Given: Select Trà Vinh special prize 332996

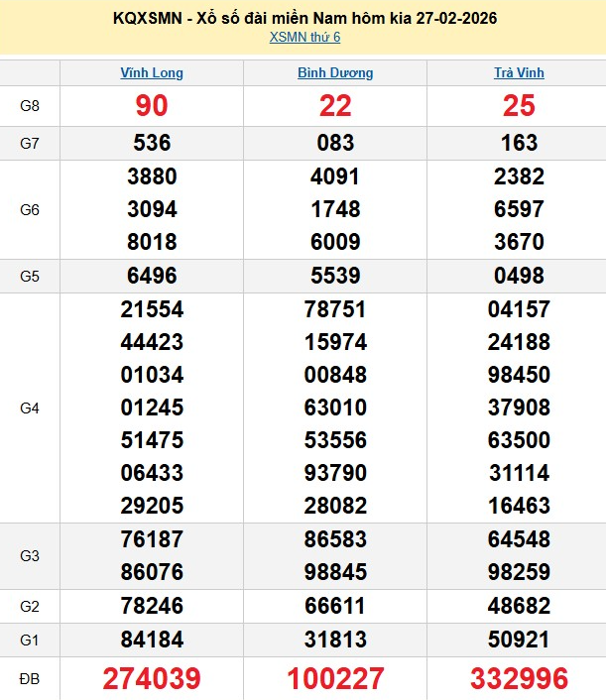Looking at the screenshot, I should point(519,678).
